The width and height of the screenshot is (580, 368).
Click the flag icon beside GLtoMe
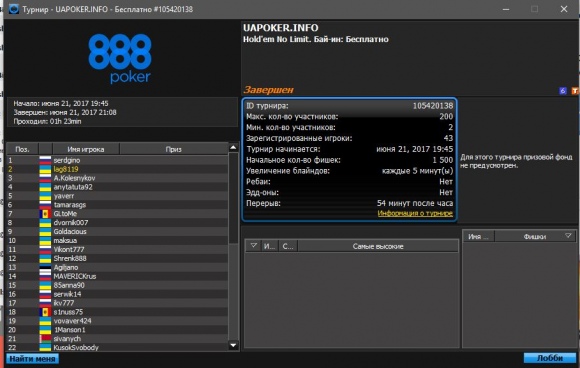point(45,214)
